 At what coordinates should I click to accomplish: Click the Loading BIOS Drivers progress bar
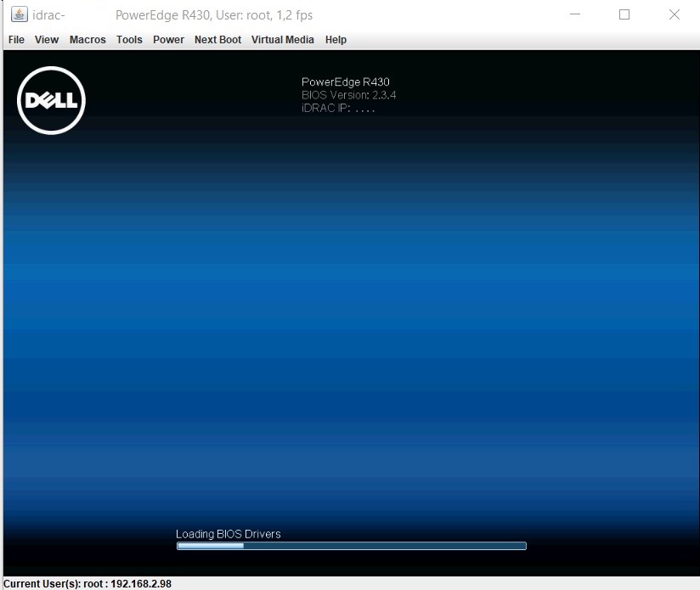click(x=352, y=546)
